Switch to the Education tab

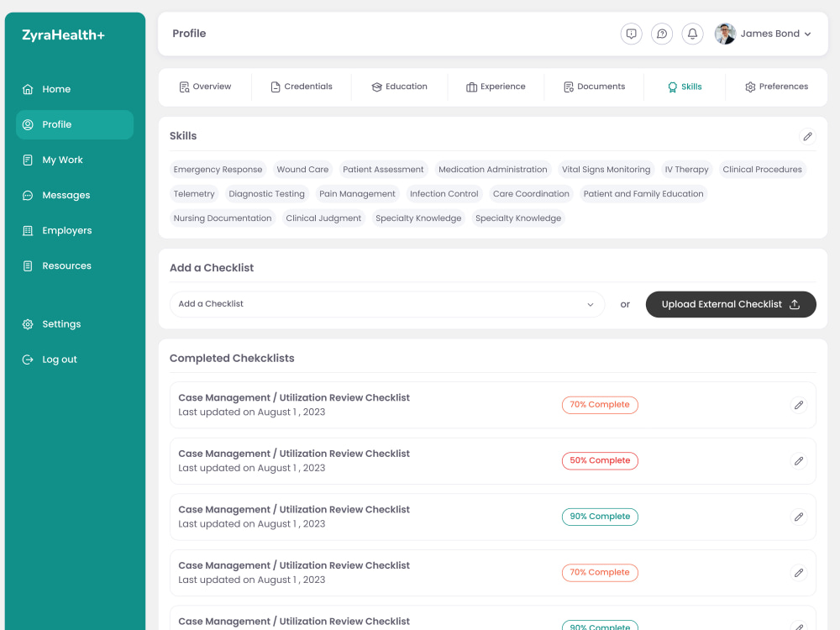pos(399,87)
